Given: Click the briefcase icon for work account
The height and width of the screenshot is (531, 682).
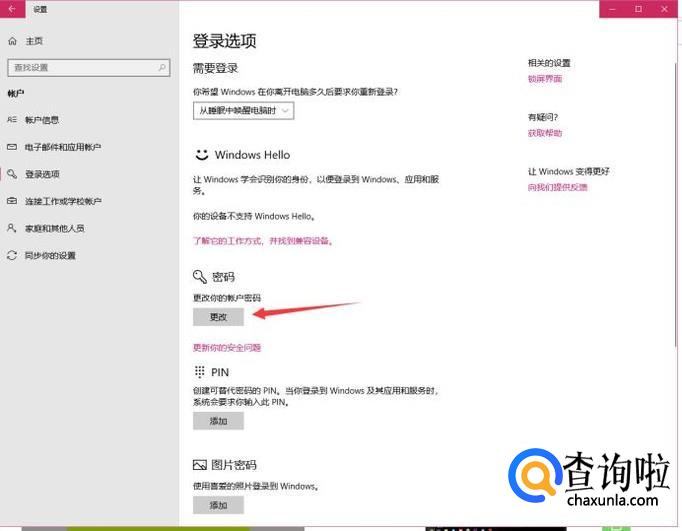Looking at the screenshot, I should click(x=12, y=201).
